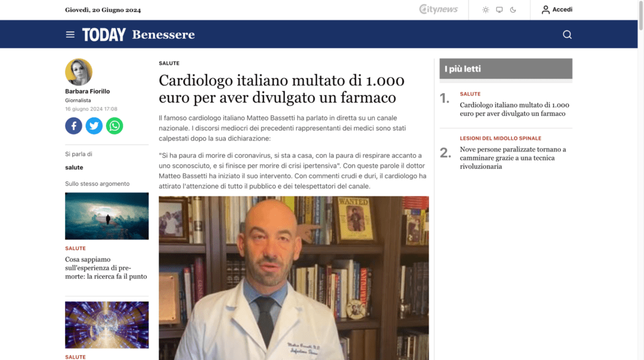644x360 pixels.
Task: Open the Barbara Fiorillo author link
Action: pos(88,91)
